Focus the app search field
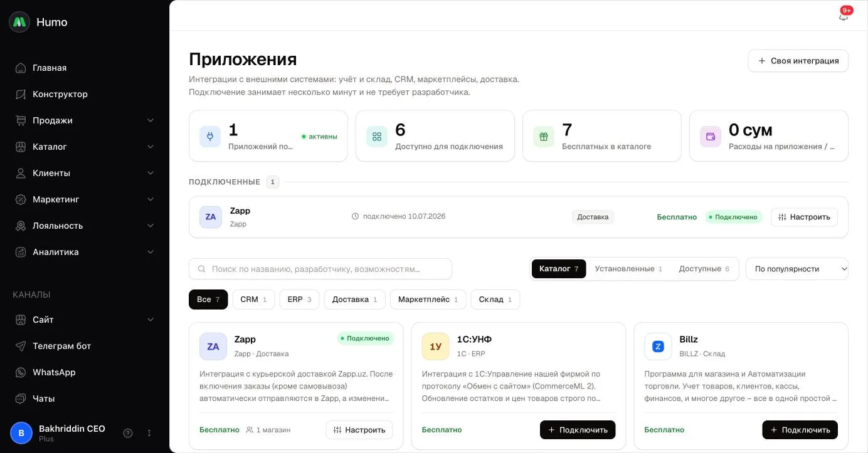The width and height of the screenshot is (868, 453). (320, 269)
